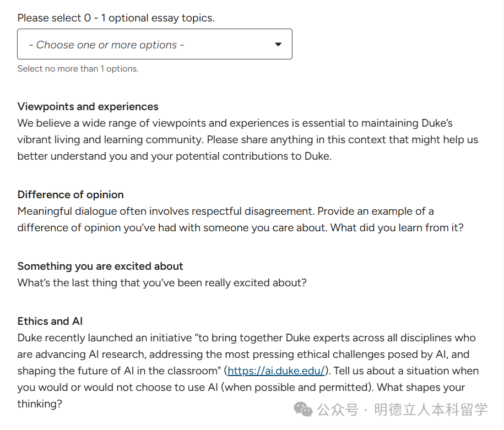The height and width of the screenshot is (430, 504).
Task: Click the "Choose one or more options" placeholder
Action: [x=106, y=45]
